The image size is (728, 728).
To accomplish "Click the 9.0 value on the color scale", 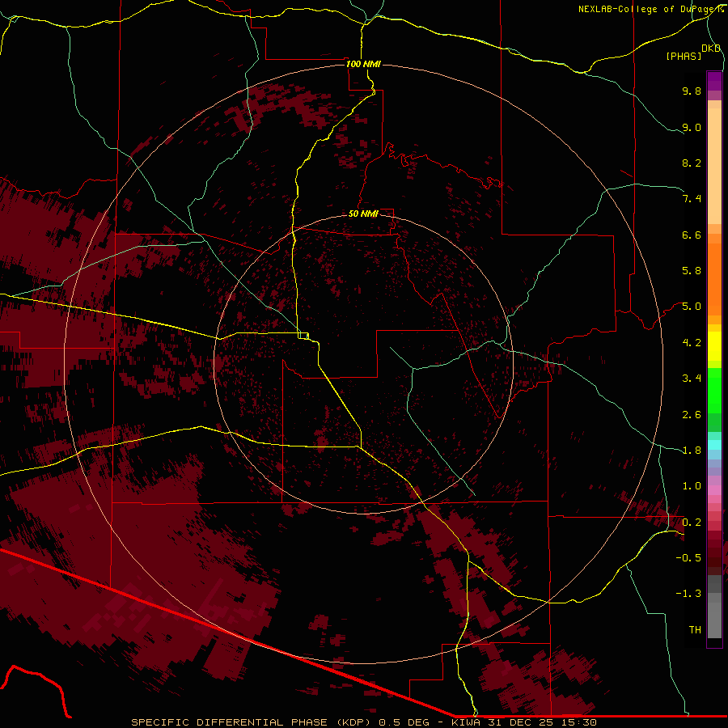I will 692,127.
